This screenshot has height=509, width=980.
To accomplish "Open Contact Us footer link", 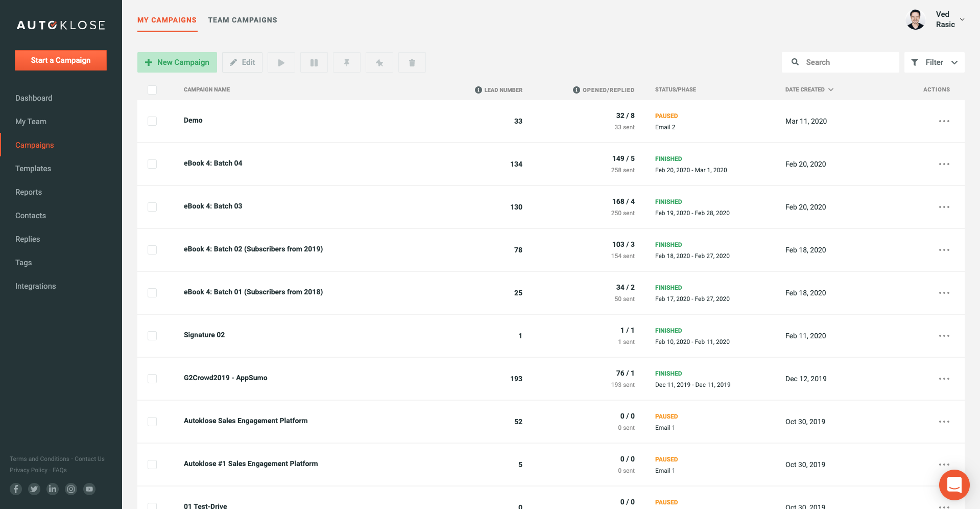I will 89,459.
